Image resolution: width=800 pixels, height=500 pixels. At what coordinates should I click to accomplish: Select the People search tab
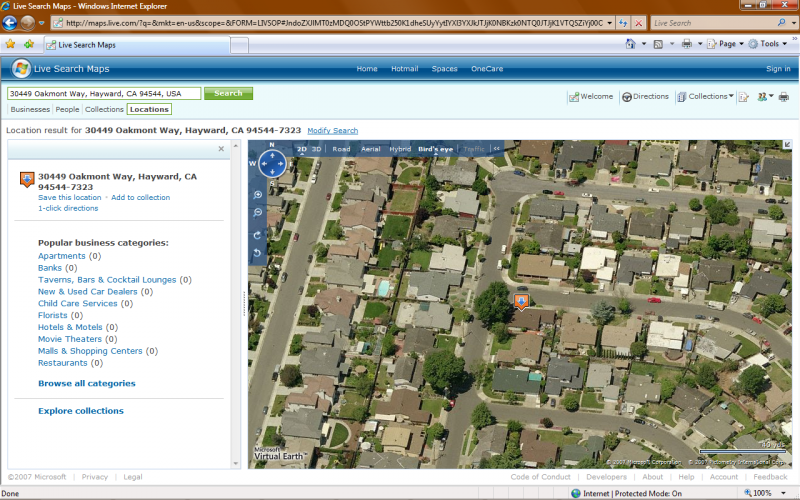(67, 109)
